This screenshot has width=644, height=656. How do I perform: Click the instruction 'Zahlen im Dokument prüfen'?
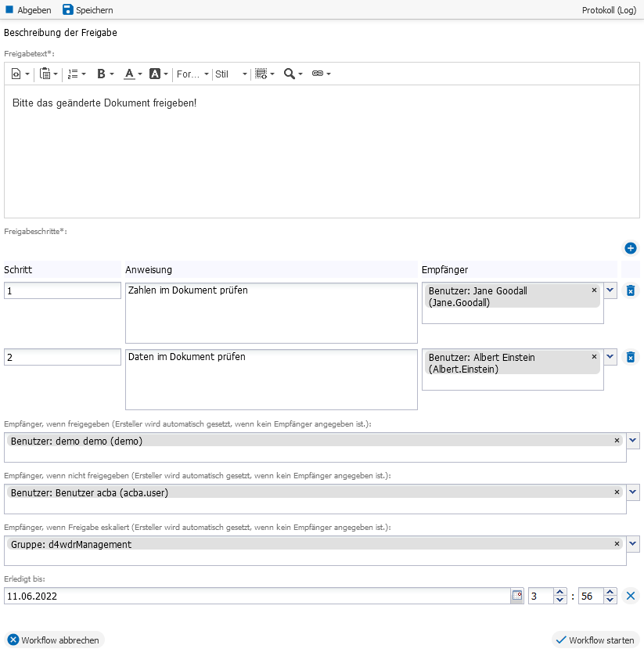(272, 313)
